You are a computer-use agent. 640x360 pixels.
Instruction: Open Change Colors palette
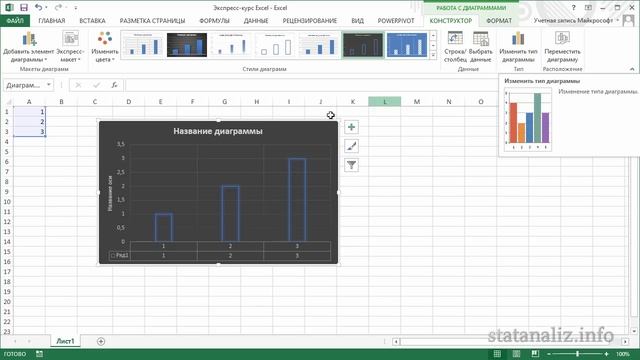click(105, 47)
